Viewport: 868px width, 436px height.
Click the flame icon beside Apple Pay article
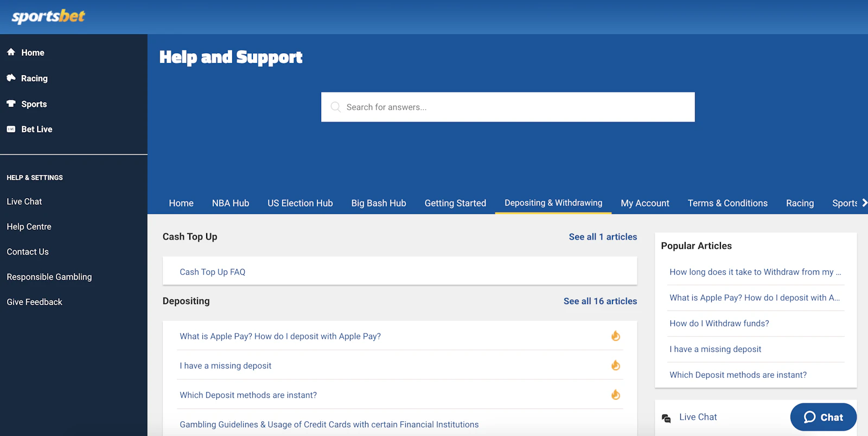pyautogui.click(x=616, y=336)
